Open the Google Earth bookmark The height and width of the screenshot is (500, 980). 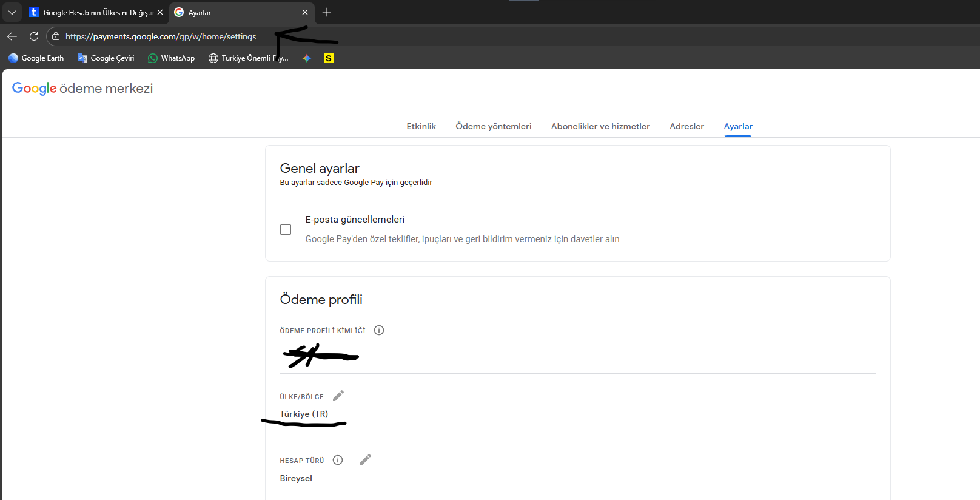click(36, 58)
